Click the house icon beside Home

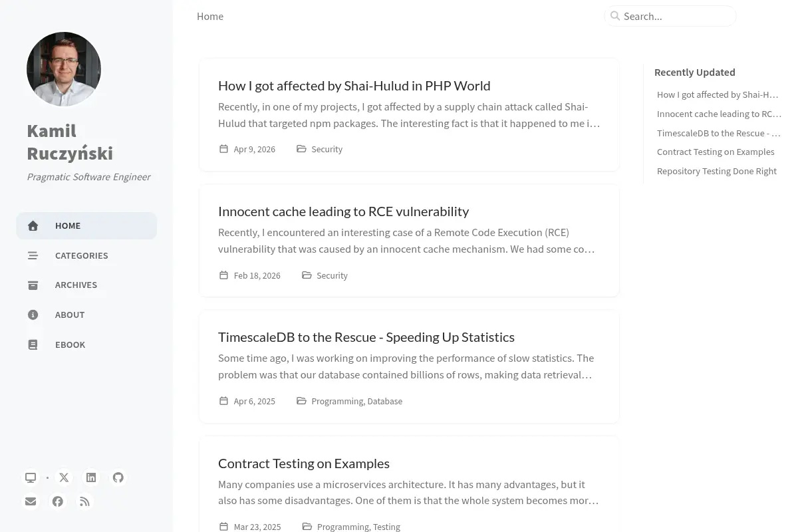click(33, 225)
